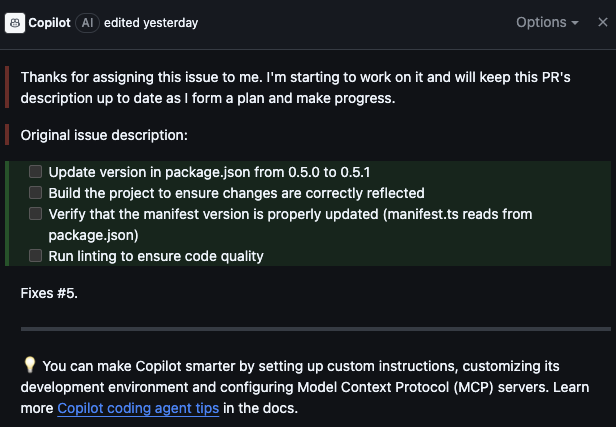
Task: Click the AI badge label
Action: point(87,23)
